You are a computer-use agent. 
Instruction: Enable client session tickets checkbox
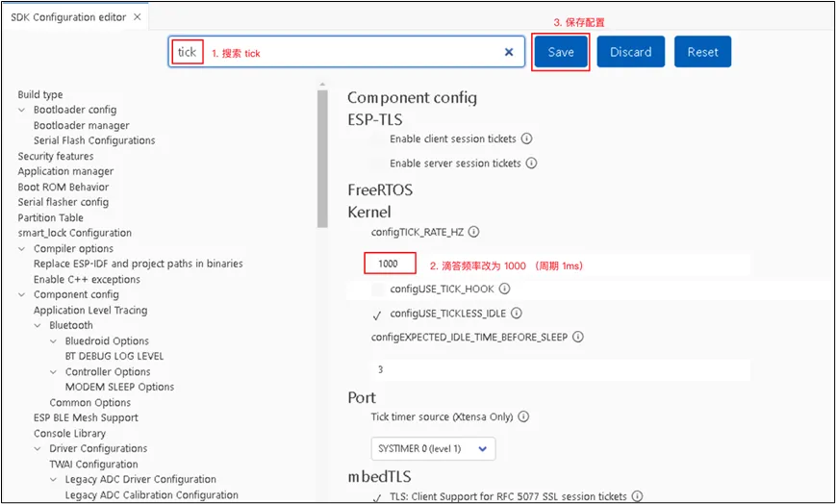pos(377,139)
